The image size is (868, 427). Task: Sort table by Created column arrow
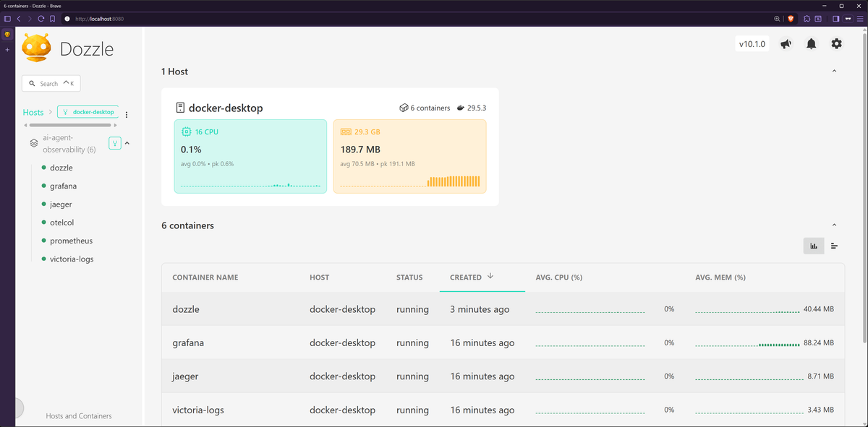pos(490,276)
